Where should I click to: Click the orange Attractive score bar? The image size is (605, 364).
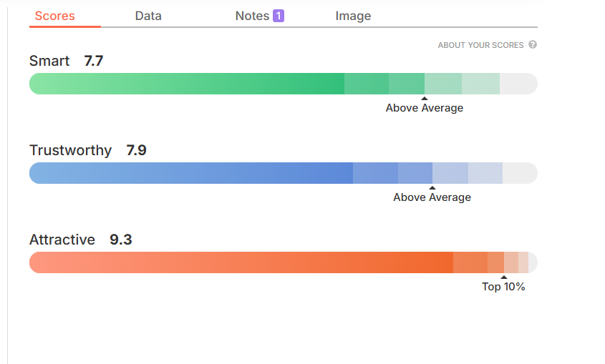pos(284,262)
